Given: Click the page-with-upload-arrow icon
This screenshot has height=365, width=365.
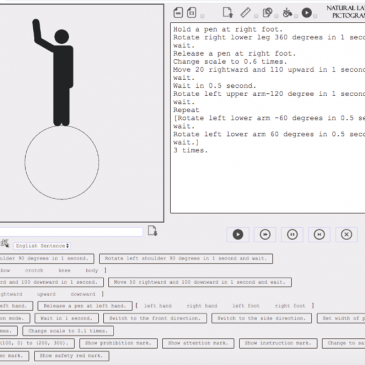Looking at the screenshot, I should 228,13.
